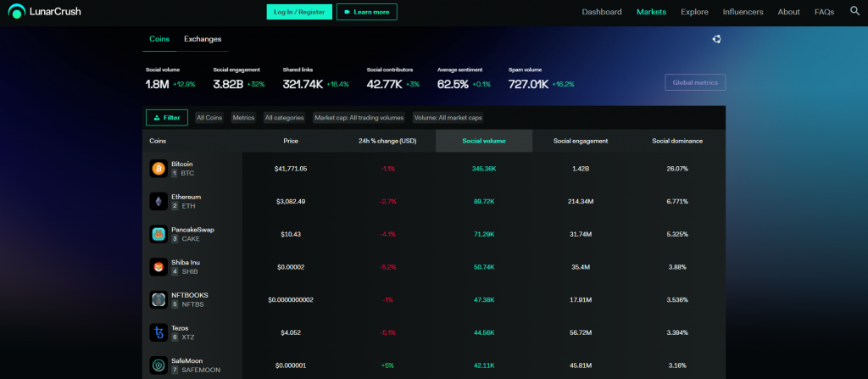Click Shiba Inu social volume 50.74K
This screenshot has width=868, height=379.
[x=484, y=267]
